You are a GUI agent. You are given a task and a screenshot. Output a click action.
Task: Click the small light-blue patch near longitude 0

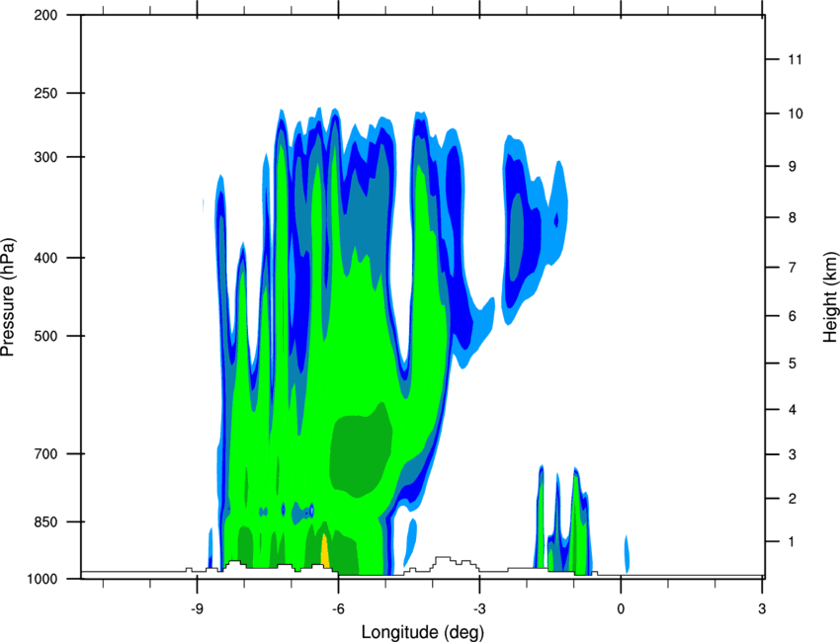pos(627,554)
